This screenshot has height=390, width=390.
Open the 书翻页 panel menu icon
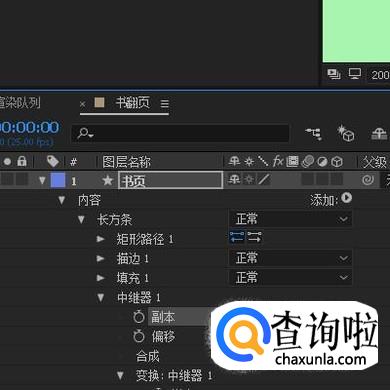tap(165, 103)
